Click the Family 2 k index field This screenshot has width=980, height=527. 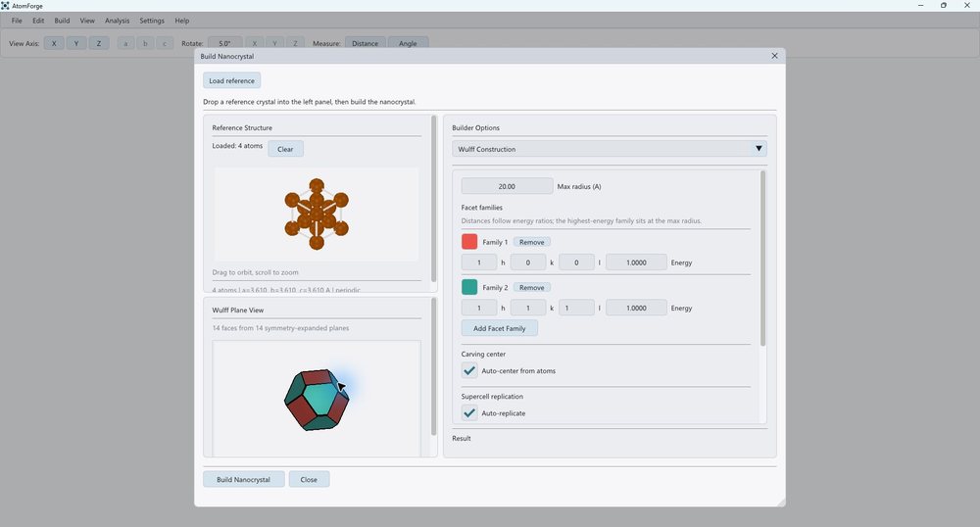pyautogui.click(x=528, y=308)
